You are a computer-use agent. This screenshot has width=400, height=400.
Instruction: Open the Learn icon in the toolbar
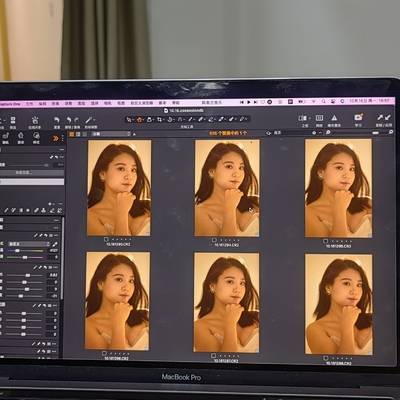(x=358, y=117)
